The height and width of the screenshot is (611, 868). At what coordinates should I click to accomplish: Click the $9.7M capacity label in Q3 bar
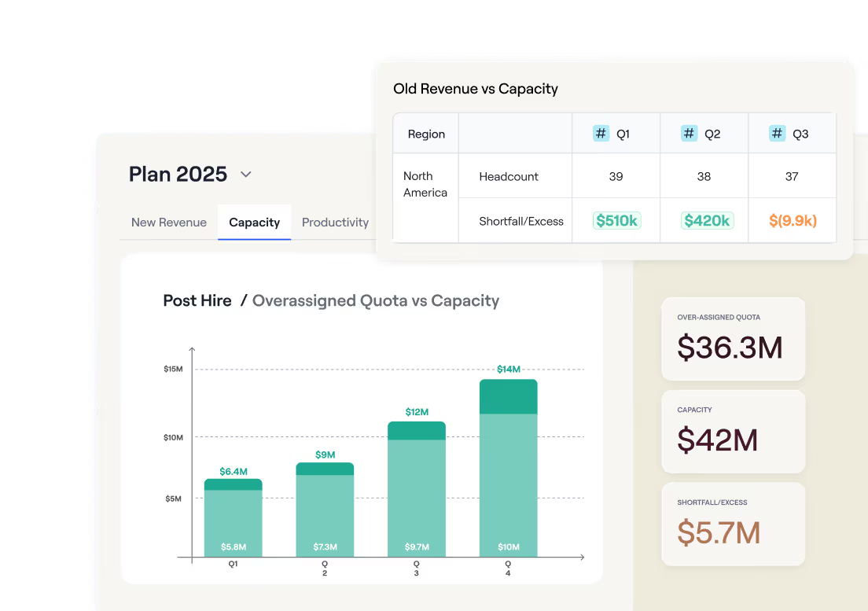pos(417,547)
